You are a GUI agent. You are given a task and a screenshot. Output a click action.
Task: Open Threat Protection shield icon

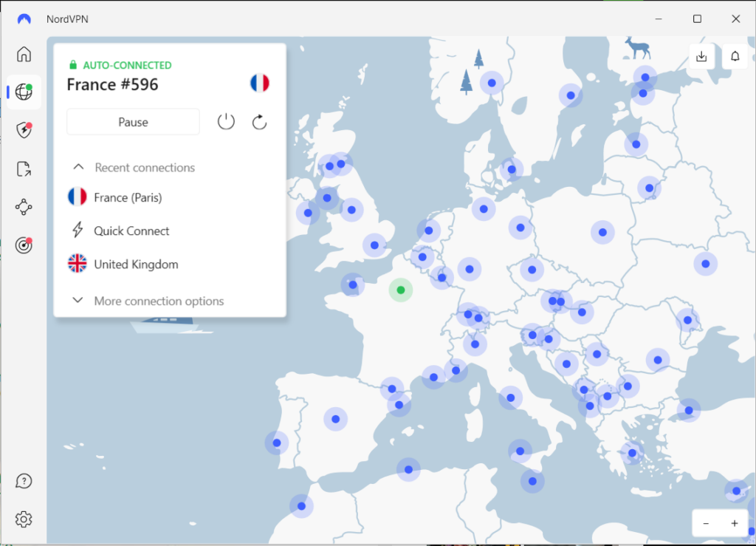pyautogui.click(x=24, y=130)
